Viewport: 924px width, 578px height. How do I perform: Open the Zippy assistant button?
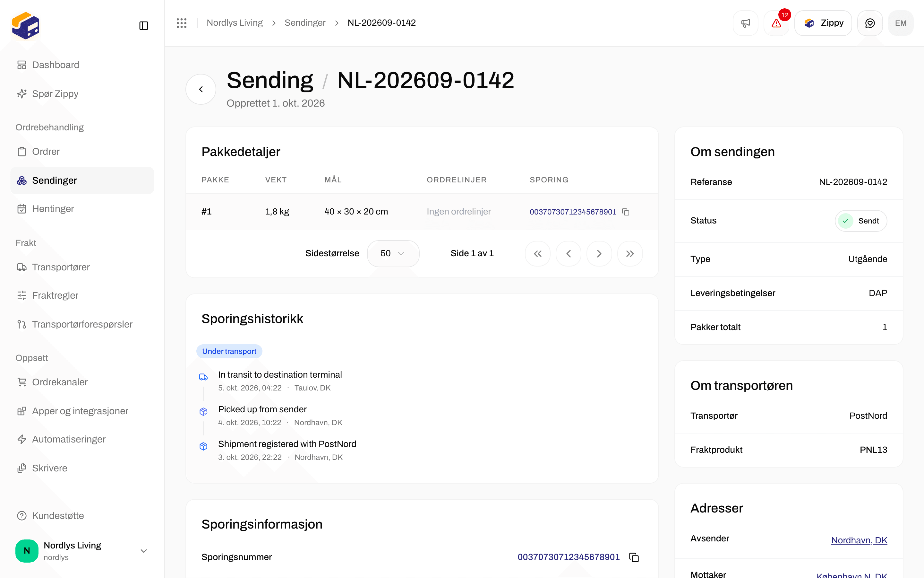pyautogui.click(x=823, y=23)
